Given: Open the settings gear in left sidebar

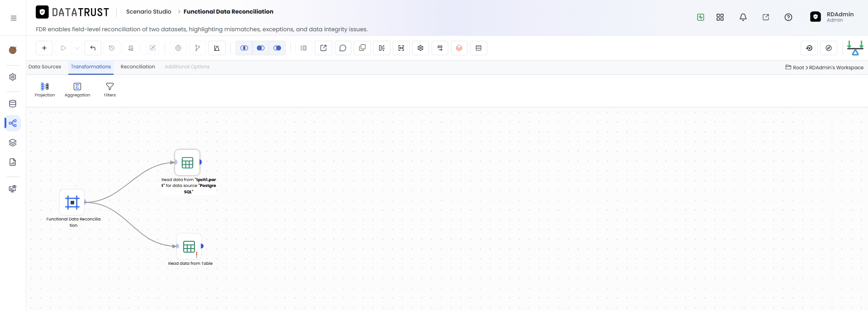Looking at the screenshot, I should pyautogui.click(x=13, y=77).
